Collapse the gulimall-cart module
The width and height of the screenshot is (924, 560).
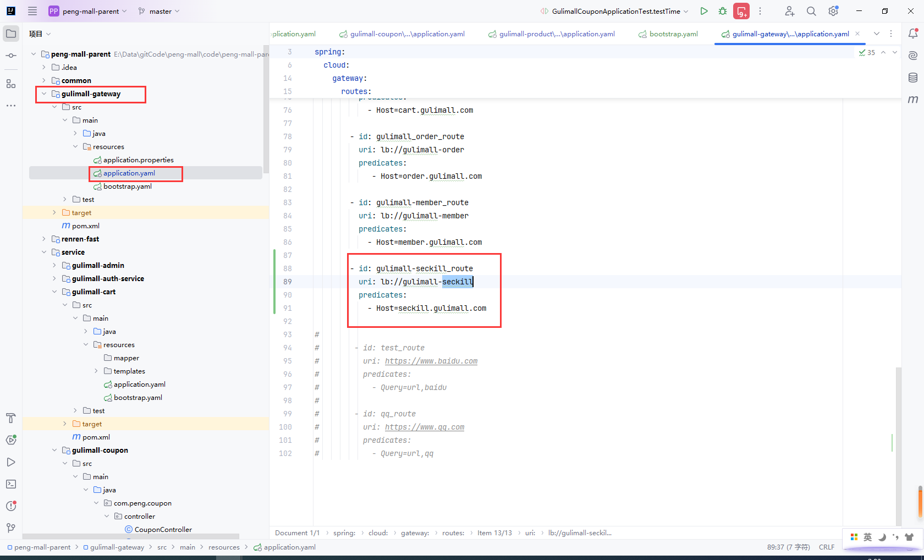[x=54, y=292]
